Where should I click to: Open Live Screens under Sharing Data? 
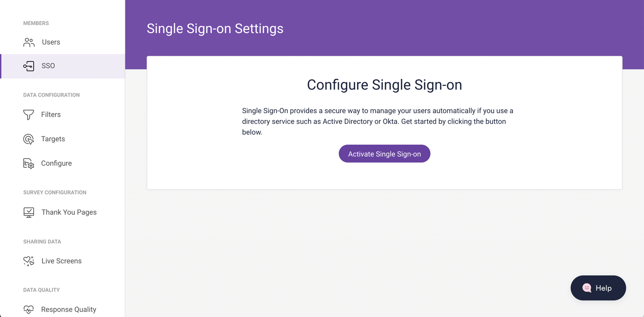[61, 261]
